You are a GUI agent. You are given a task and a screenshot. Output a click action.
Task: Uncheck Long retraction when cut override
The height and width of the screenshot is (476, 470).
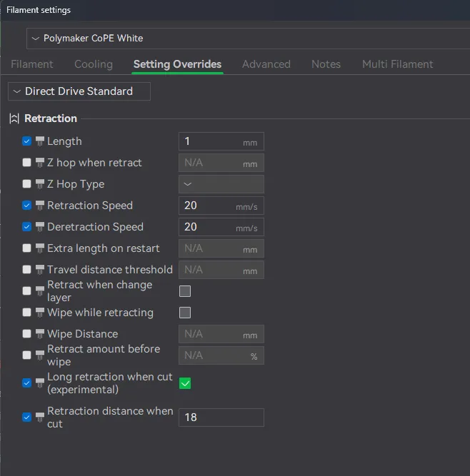coord(26,383)
